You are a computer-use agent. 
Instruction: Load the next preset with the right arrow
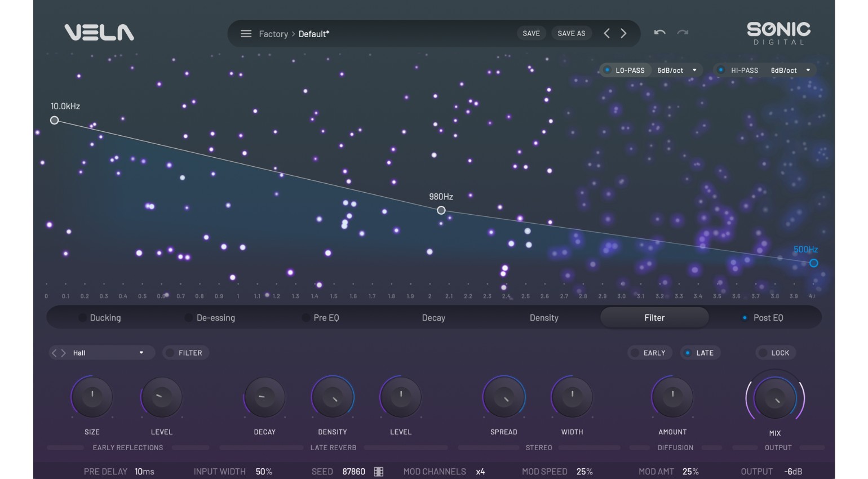(623, 33)
